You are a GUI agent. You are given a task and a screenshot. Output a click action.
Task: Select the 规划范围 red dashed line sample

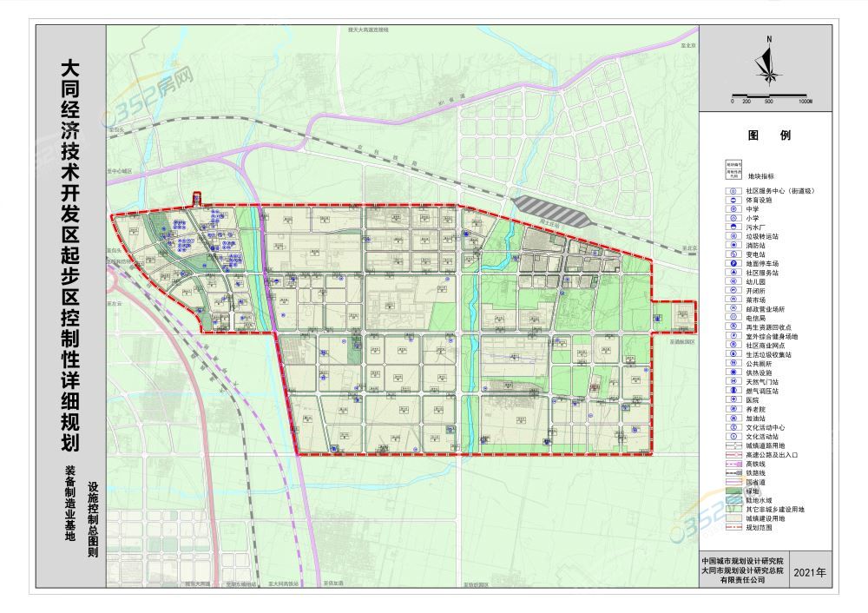tap(733, 527)
